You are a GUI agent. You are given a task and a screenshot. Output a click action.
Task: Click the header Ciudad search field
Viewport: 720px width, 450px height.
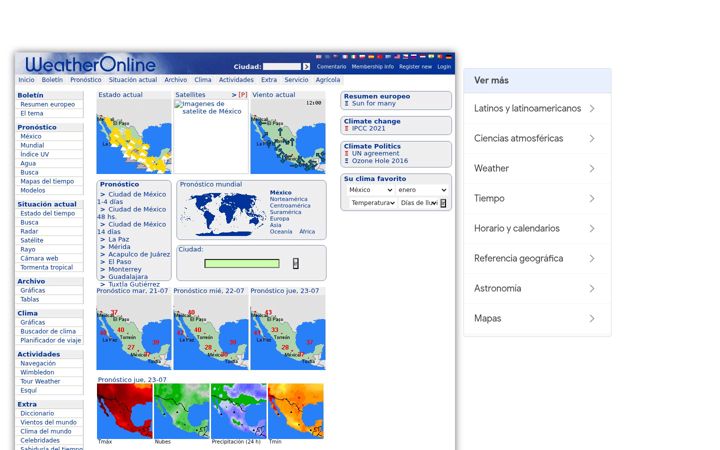pyautogui.click(x=281, y=67)
